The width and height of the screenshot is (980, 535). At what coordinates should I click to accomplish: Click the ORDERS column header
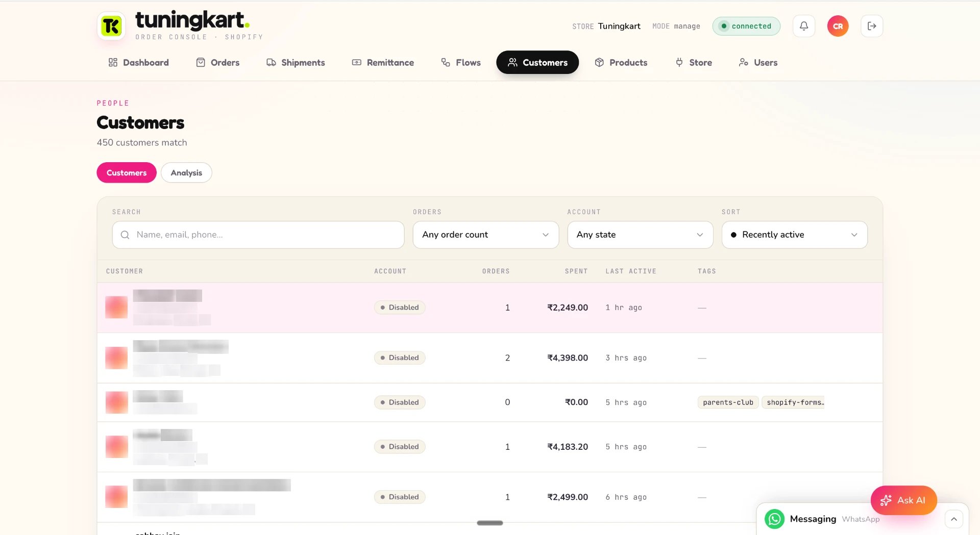496,271
